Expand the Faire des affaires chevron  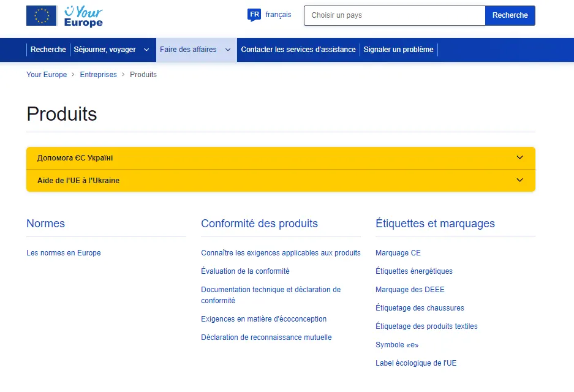[228, 50]
